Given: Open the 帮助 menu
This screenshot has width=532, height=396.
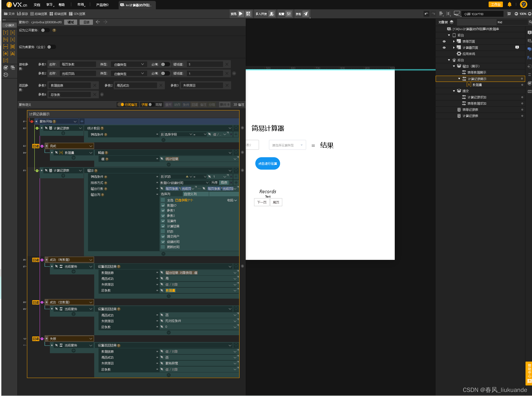Looking at the screenshot, I should pos(62,5).
